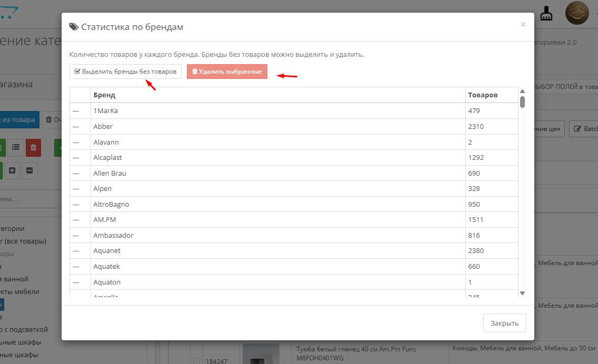Image resolution: width=598 pixels, height=364 pixels.
Task: Click the tags icon beside the dialog title
Action: (74, 27)
